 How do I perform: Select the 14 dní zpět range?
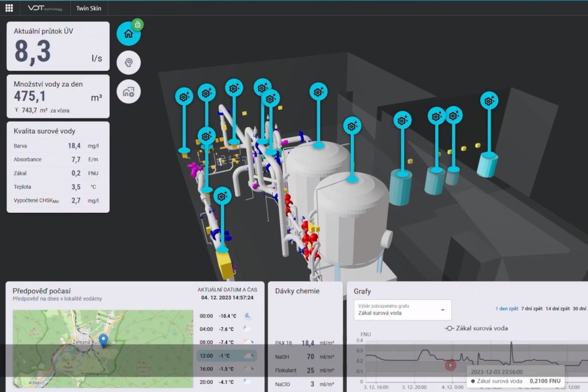557,308
